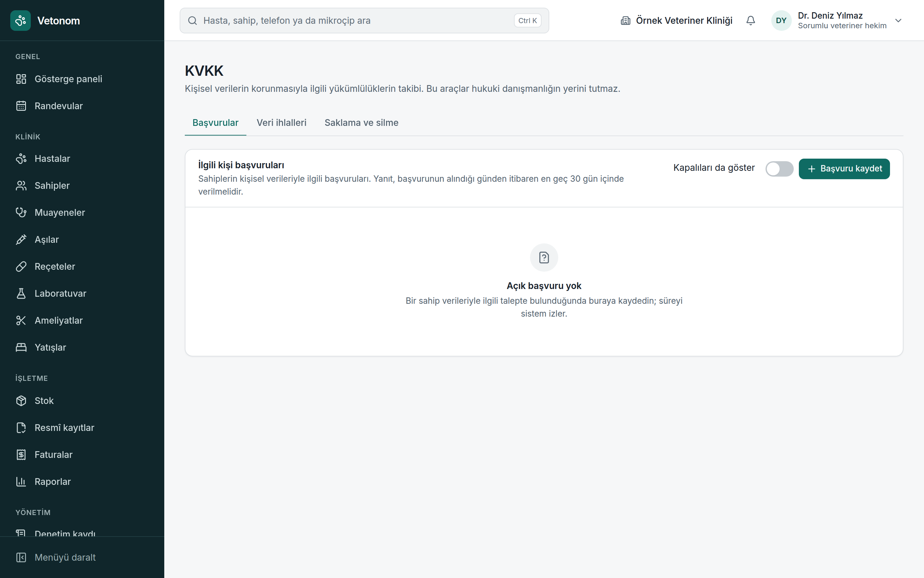
Task: Click the empty-state document question icon
Action: tap(544, 258)
